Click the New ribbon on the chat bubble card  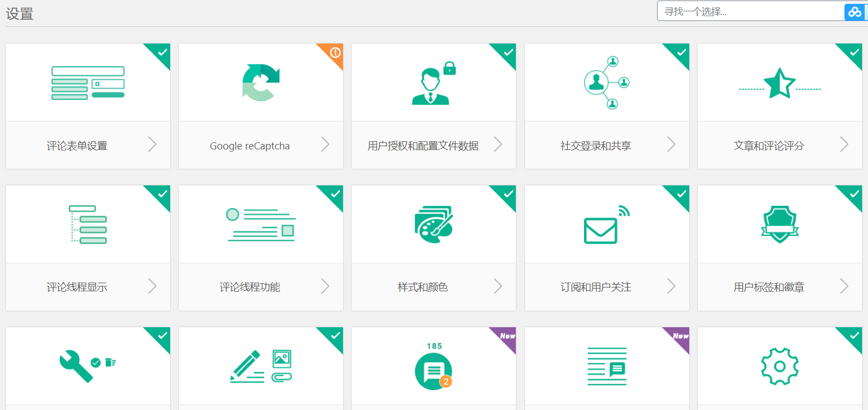pos(507,336)
